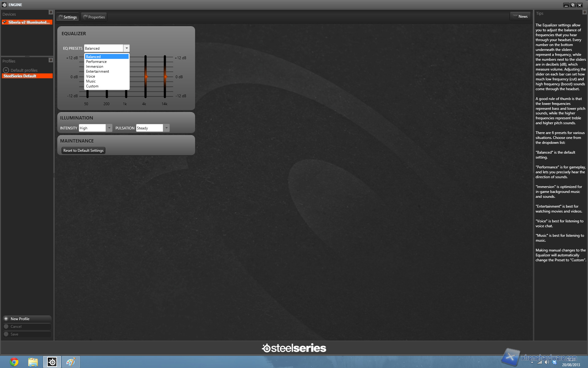This screenshot has width=588, height=368.
Task: Click Reset to Default Settings
Action: click(83, 151)
